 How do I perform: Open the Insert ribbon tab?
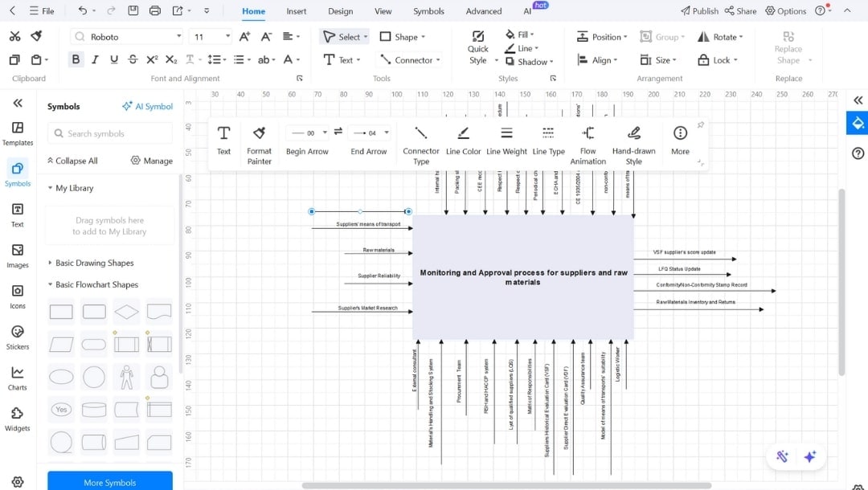tap(296, 11)
